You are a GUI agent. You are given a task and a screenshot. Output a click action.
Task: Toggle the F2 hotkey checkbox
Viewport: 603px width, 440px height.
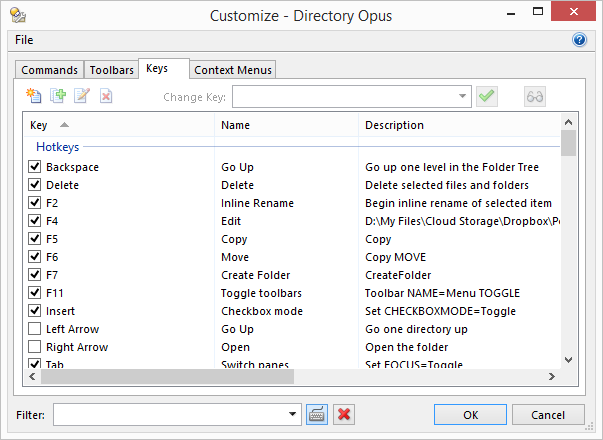click(x=35, y=203)
